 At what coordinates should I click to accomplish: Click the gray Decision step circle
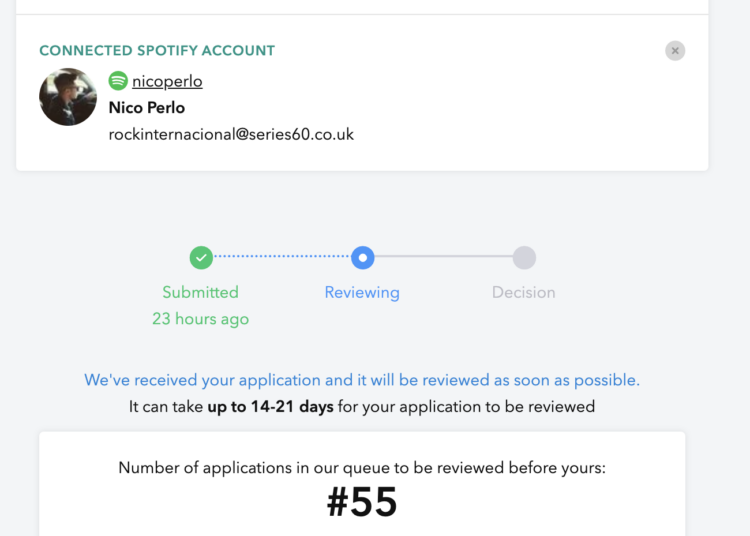click(524, 258)
